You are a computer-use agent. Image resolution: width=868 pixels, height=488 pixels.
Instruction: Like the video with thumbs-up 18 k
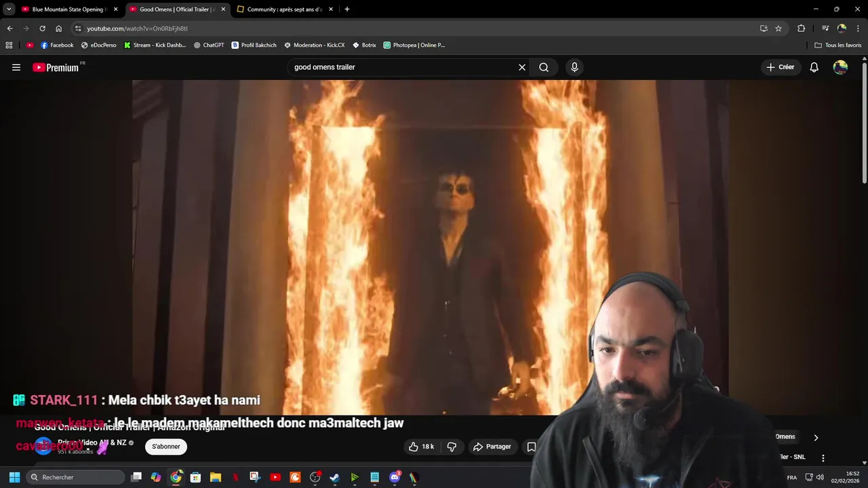click(421, 447)
